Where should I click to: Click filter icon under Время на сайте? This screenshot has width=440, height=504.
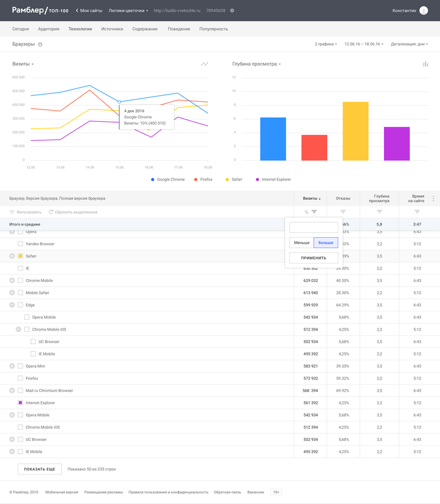[417, 212]
